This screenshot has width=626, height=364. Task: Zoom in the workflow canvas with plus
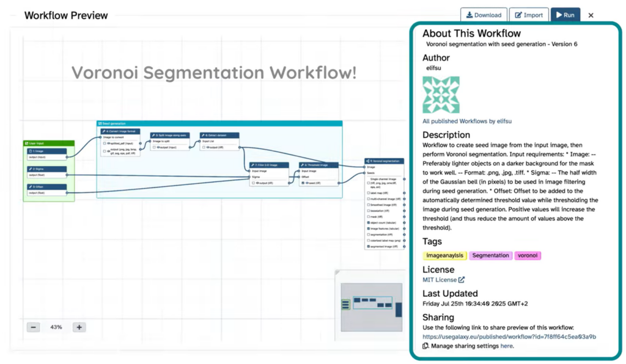click(79, 327)
